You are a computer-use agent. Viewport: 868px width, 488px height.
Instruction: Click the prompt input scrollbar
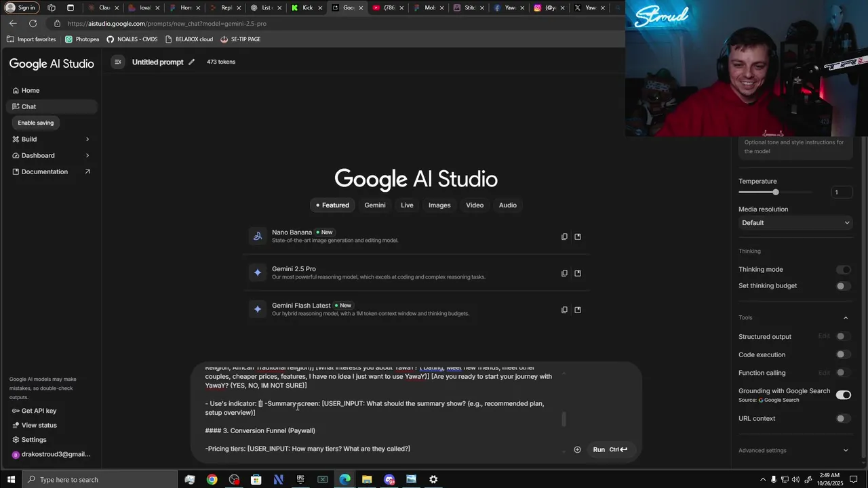(x=564, y=420)
